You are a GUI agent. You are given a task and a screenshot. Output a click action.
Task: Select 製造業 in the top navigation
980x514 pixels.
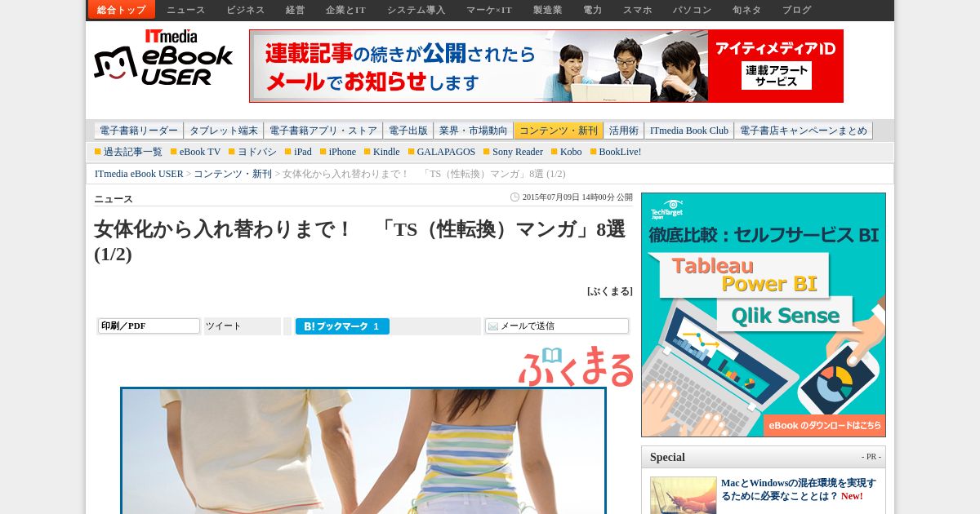[x=547, y=10]
